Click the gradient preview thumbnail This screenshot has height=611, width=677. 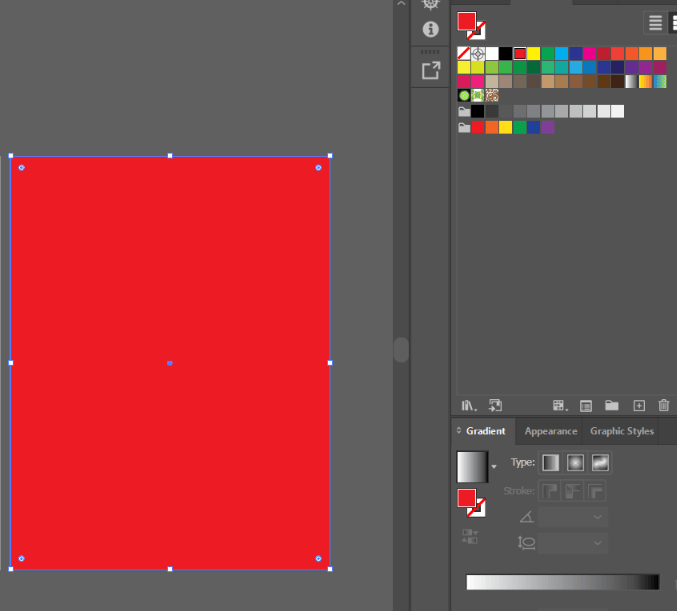point(472,467)
